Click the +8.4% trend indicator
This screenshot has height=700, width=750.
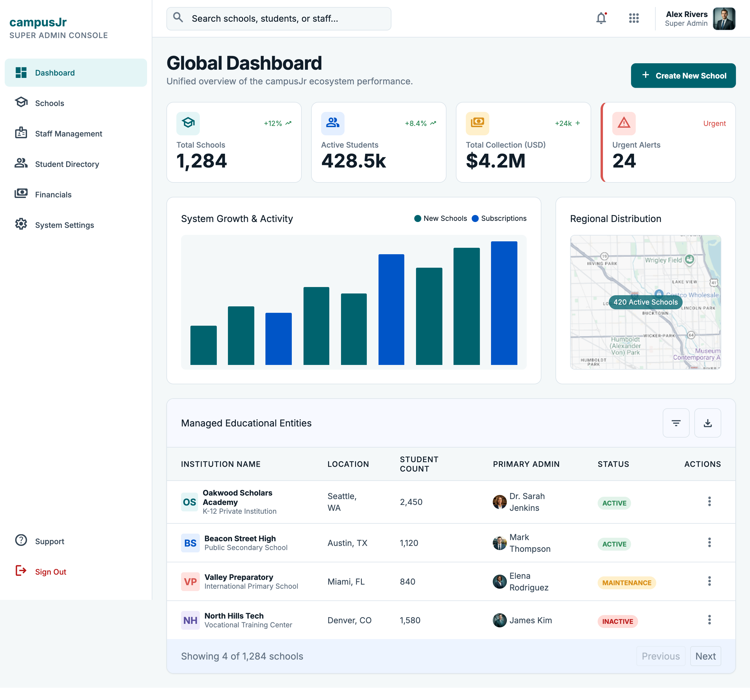[421, 123]
